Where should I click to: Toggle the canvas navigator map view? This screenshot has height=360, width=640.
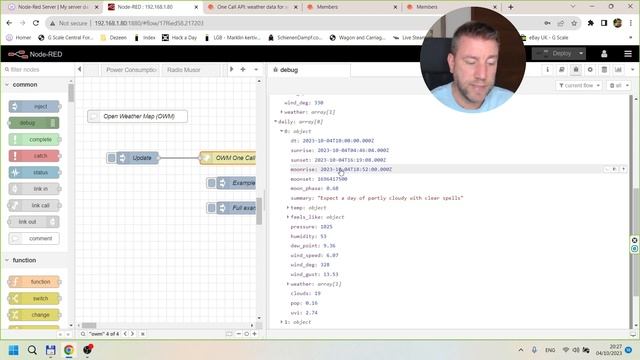point(229,334)
